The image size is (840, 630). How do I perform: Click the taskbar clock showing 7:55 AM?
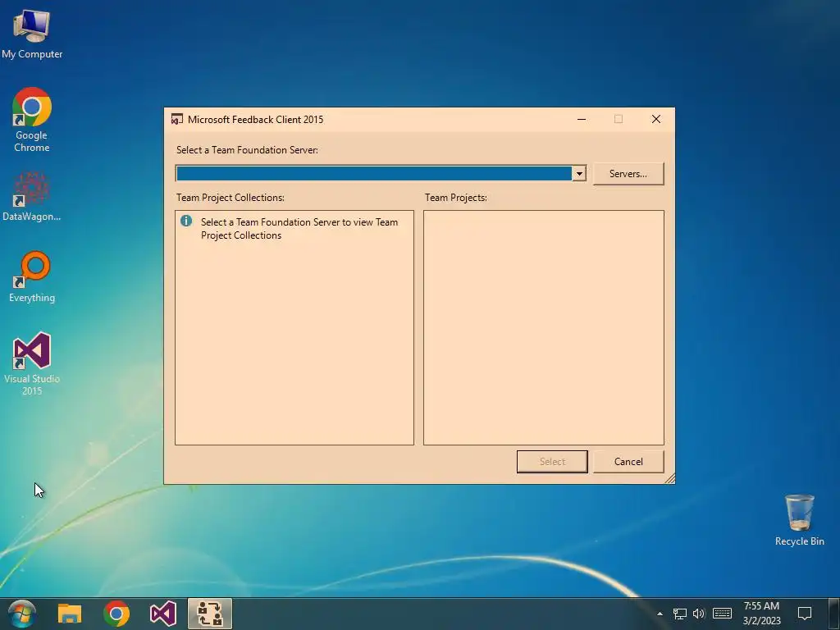(761, 614)
